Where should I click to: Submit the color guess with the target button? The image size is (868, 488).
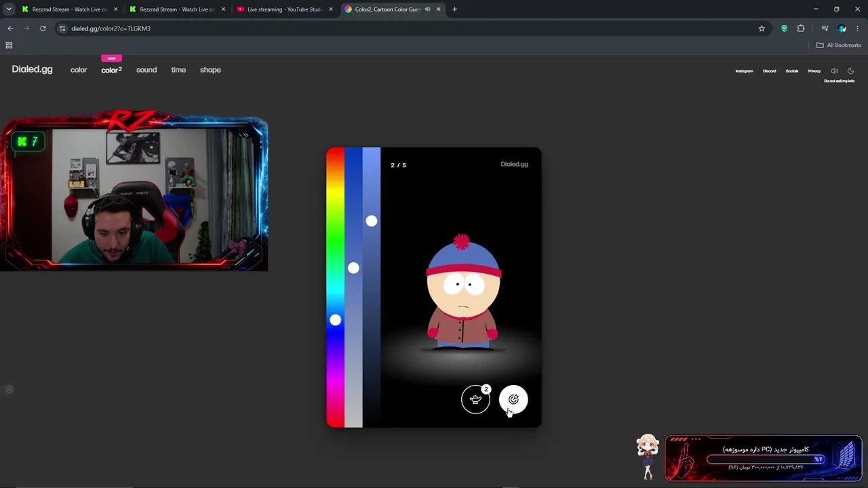point(513,399)
